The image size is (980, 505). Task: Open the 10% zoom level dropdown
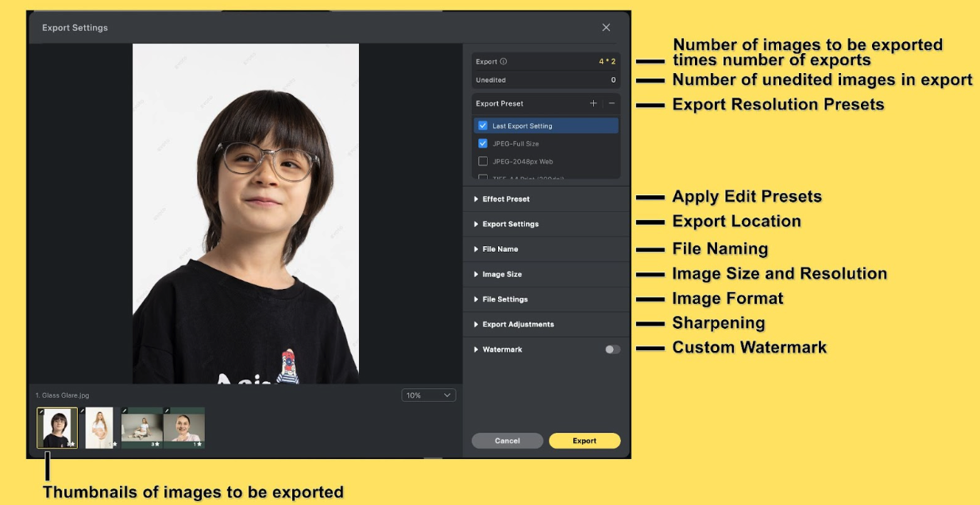428,395
